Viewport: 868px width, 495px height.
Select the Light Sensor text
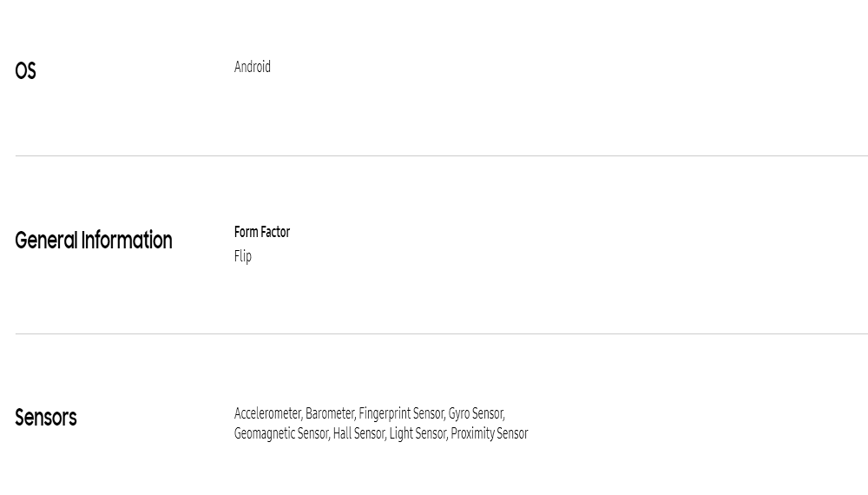pos(418,433)
